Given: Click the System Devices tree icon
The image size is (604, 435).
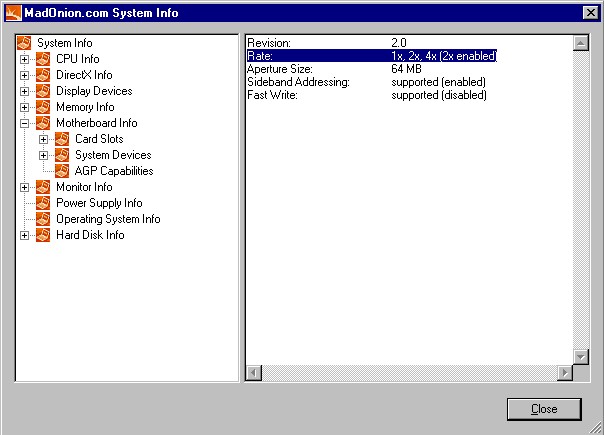Looking at the screenshot, I should point(62,155).
